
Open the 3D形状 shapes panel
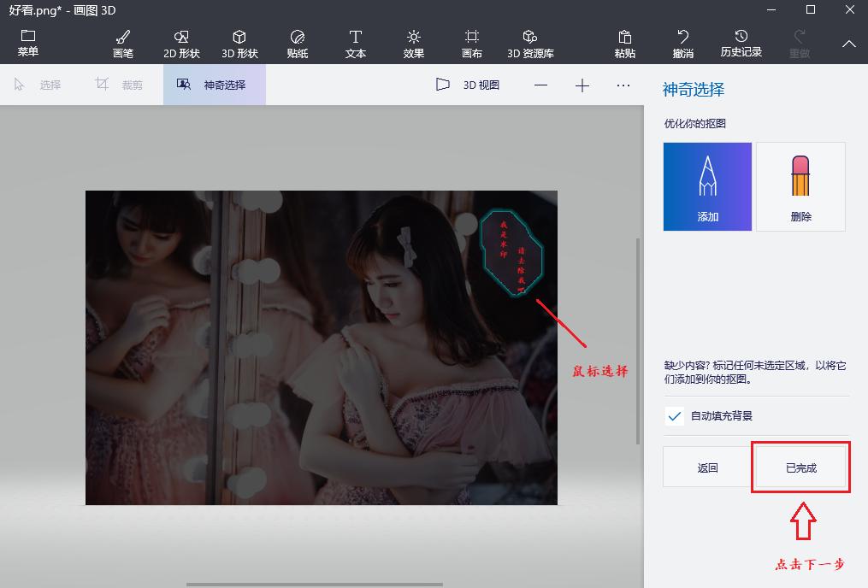pos(239,41)
